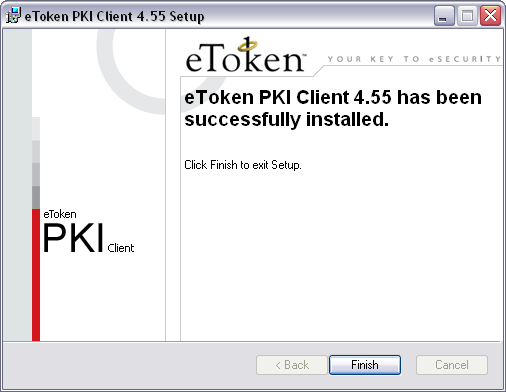
Task: Click the disabled Back button
Action: [292, 365]
